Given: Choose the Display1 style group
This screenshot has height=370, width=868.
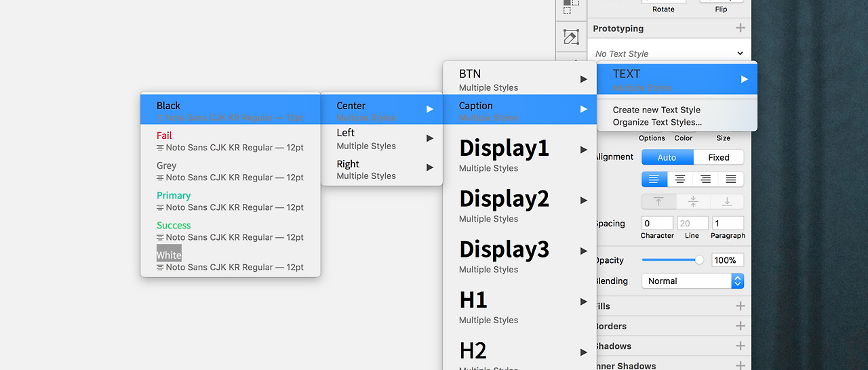Looking at the screenshot, I should [519, 155].
